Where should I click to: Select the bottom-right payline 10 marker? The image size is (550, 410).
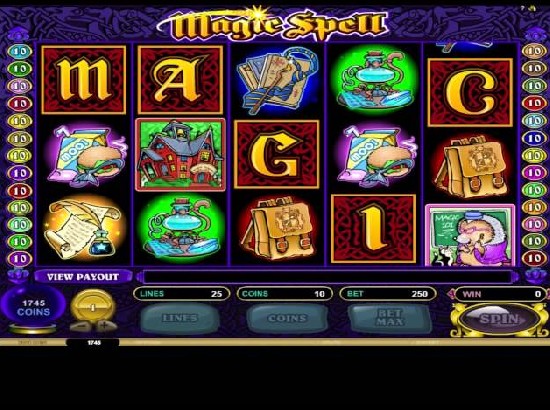(534, 259)
